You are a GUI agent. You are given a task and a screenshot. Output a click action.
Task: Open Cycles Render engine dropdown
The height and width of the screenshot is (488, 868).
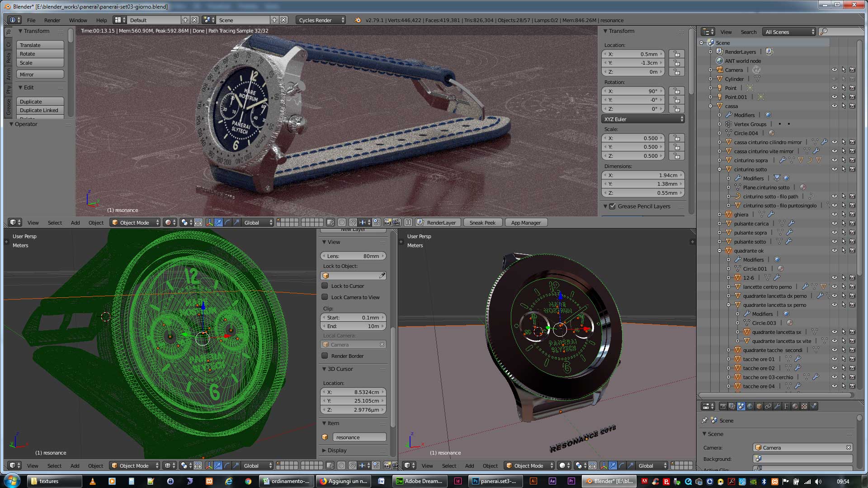321,20
